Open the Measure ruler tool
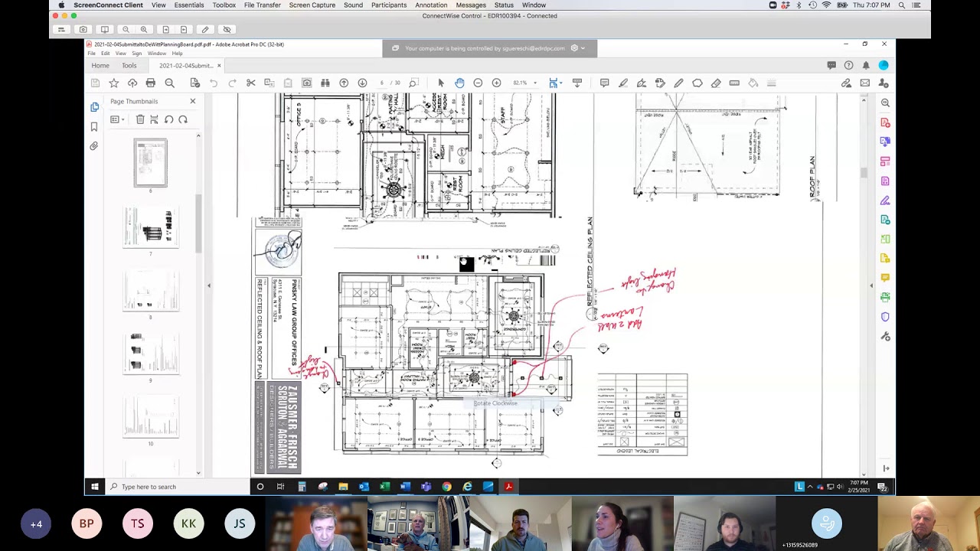This screenshot has width=980, height=551. click(x=734, y=83)
